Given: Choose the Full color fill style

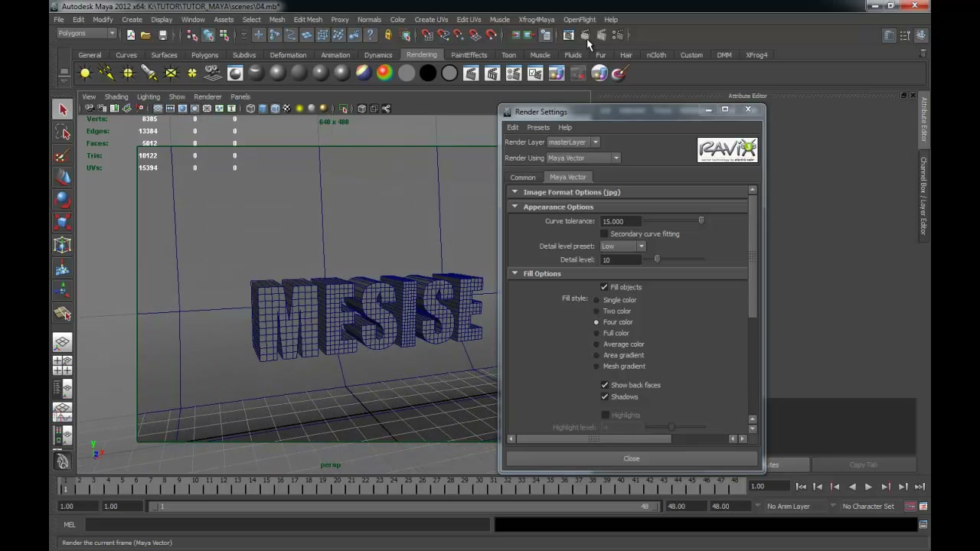Looking at the screenshot, I should pos(596,334).
